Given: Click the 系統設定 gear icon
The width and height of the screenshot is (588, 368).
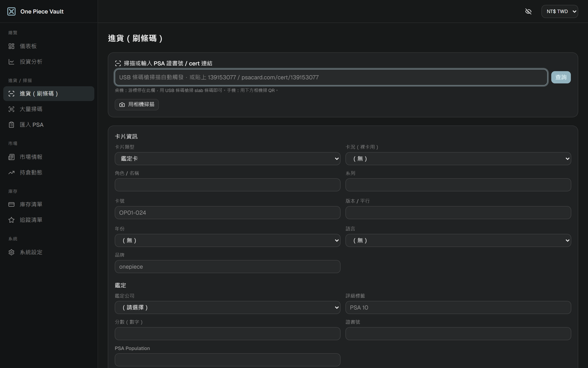Looking at the screenshot, I should tap(11, 252).
